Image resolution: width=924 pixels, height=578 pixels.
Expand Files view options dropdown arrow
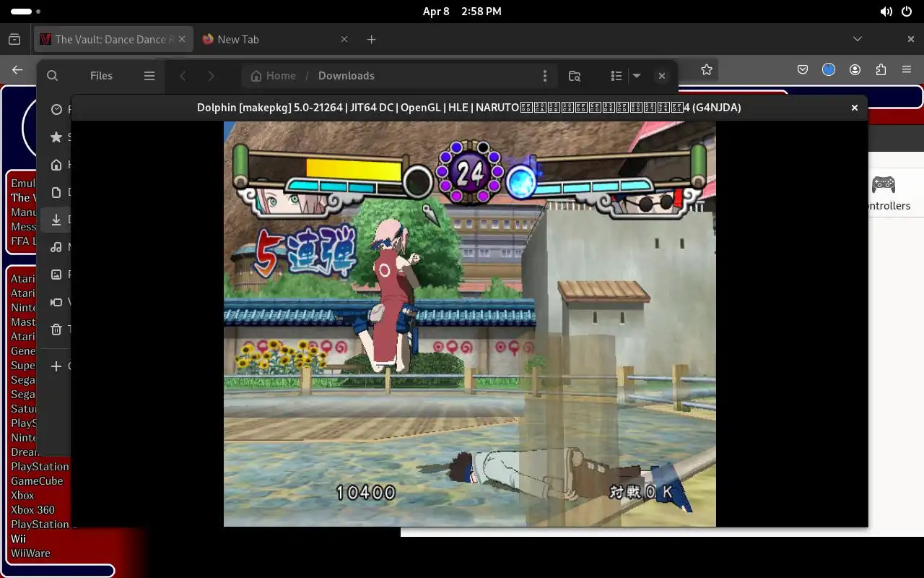point(637,75)
